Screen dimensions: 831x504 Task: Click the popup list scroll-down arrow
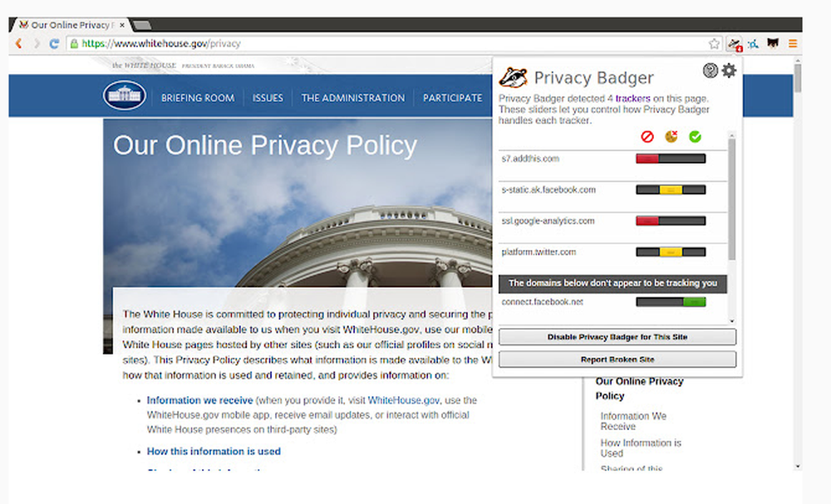pos(731,321)
